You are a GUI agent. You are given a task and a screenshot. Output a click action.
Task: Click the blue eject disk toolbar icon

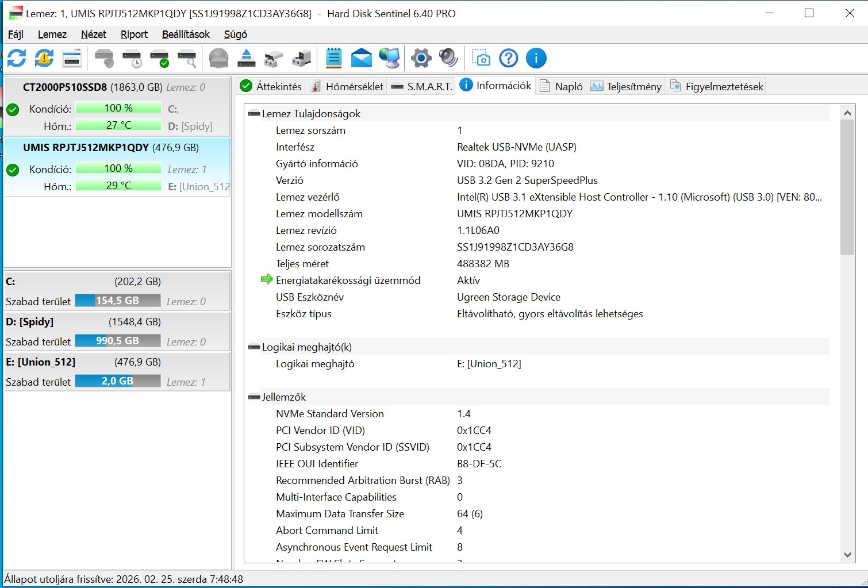pyautogui.click(x=246, y=58)
